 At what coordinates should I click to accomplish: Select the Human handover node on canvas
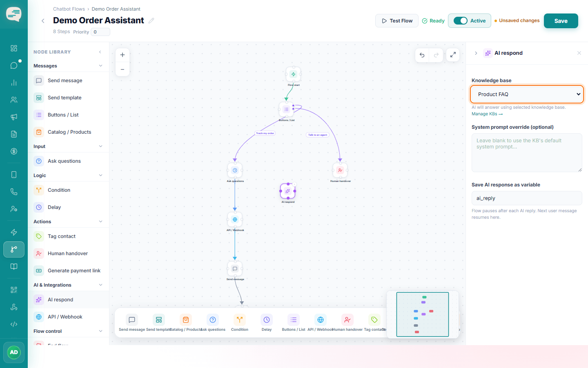click(340, 170)
